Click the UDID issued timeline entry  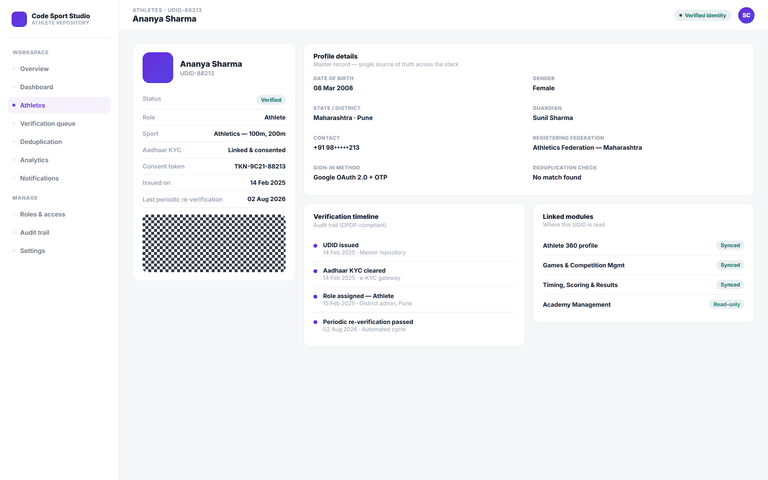click(414, 248)
